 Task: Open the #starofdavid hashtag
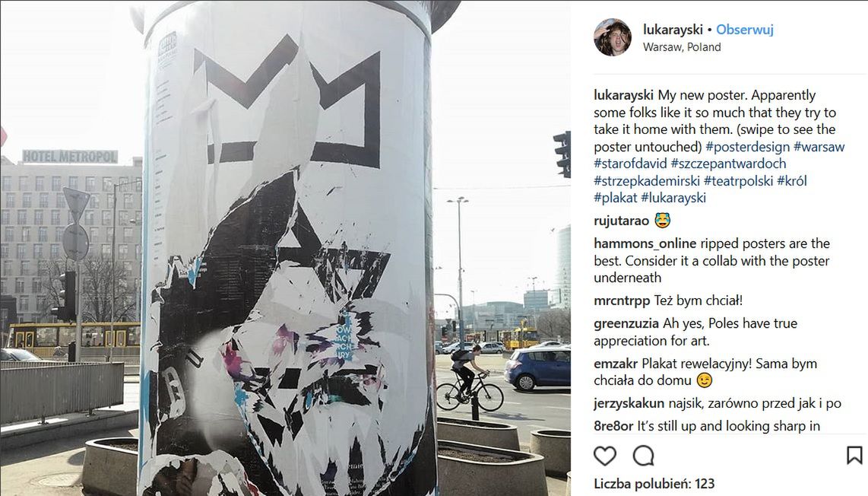(x=630, y=164)
